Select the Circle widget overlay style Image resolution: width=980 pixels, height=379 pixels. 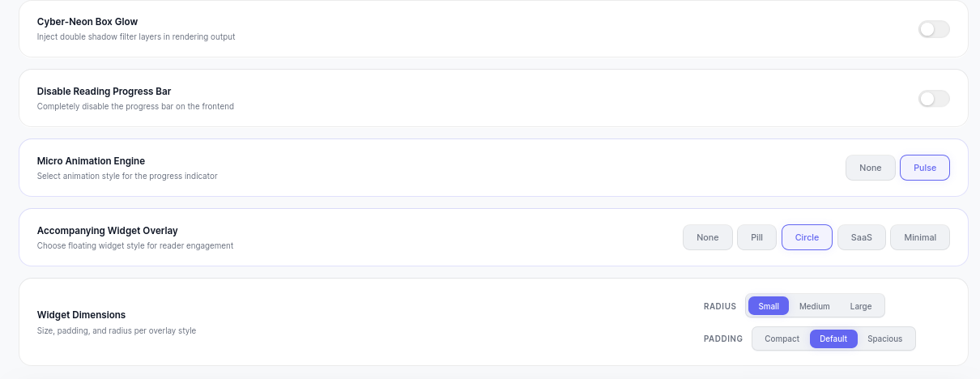coord(807,237)
